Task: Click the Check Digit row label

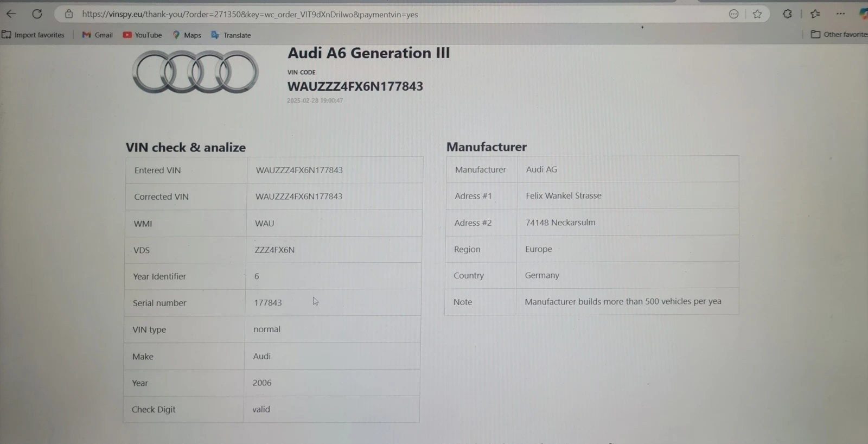Action: tap(154, 409)
